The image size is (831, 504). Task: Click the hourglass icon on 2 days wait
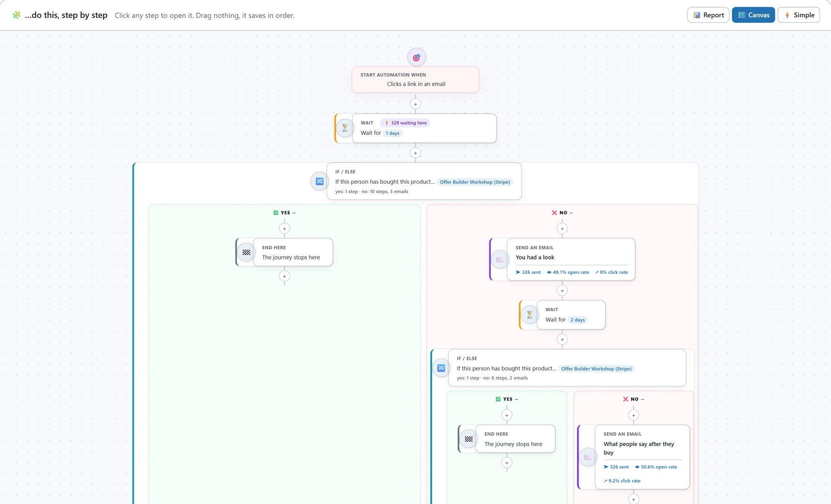[x=529, y=315]
